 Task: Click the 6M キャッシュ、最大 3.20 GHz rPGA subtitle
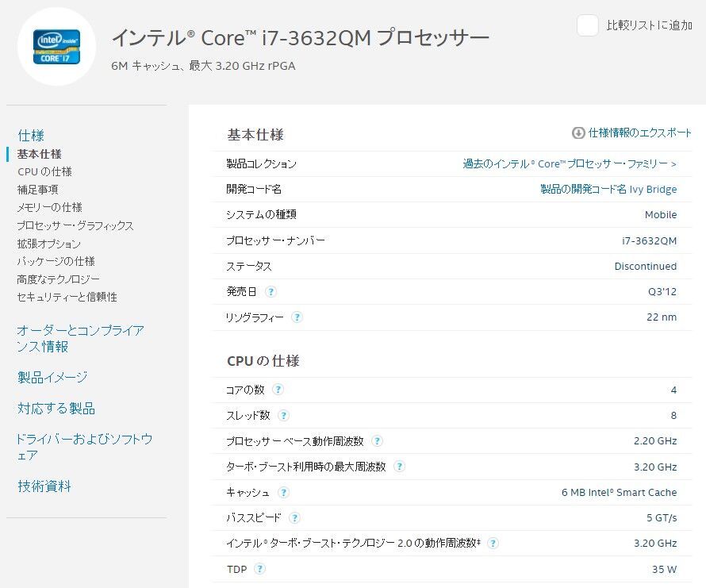click(203, 66)
